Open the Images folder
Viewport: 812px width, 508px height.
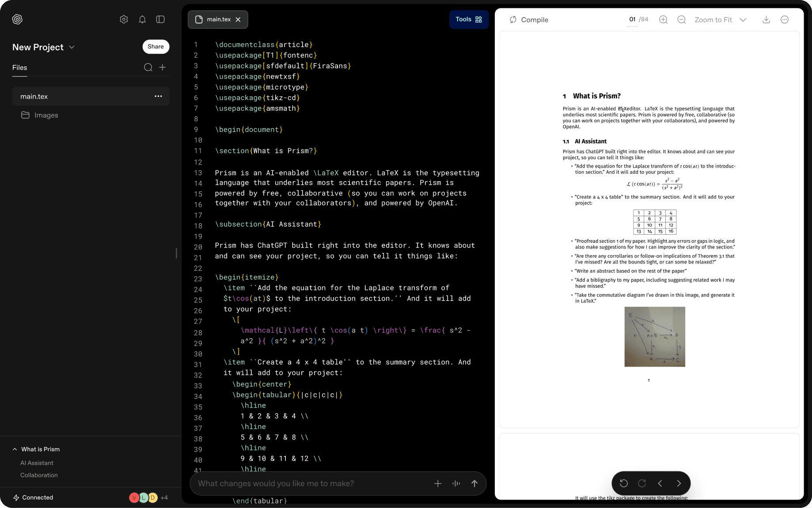pos(40,115)
